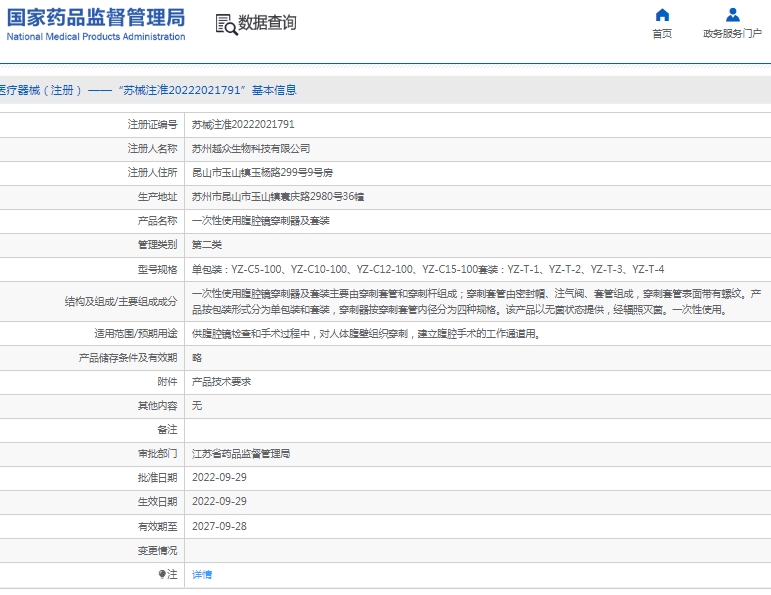The width and height of the screenshot is (771, 595).
Task: Click the 管理类别 label
Action: coord(157,245)
